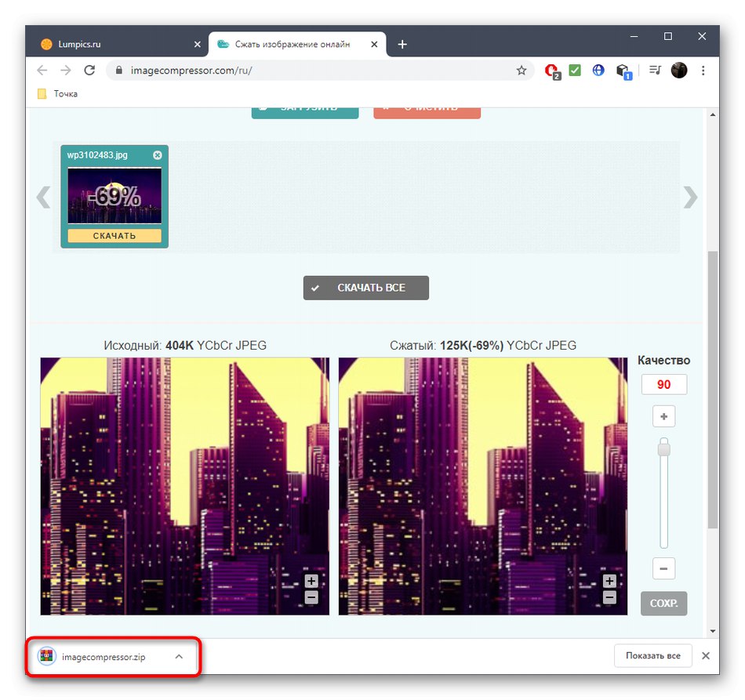Close the downloads bar
The image size is (745, 700).
pos(706,655)
